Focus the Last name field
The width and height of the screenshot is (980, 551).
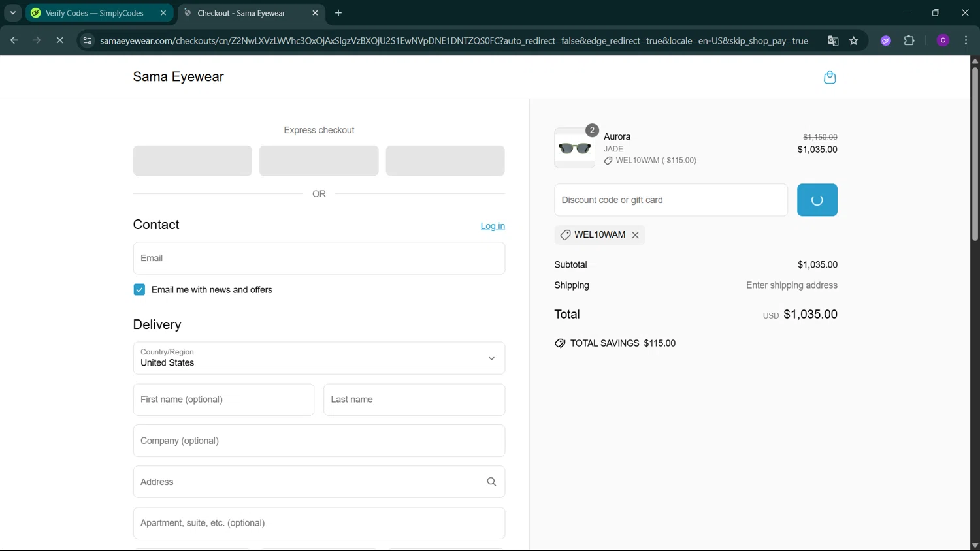(414, 400)
